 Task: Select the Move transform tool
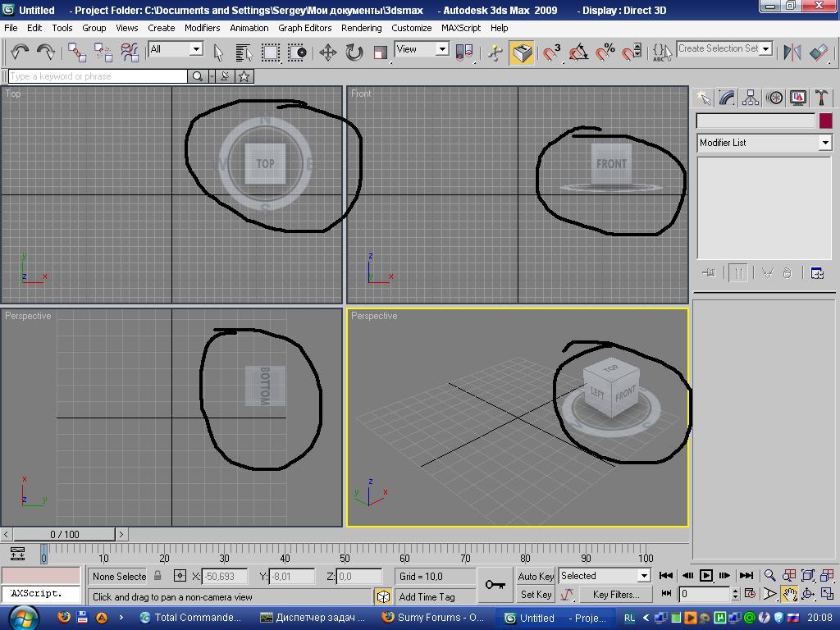pyautogui.click(x=327, y=52)
